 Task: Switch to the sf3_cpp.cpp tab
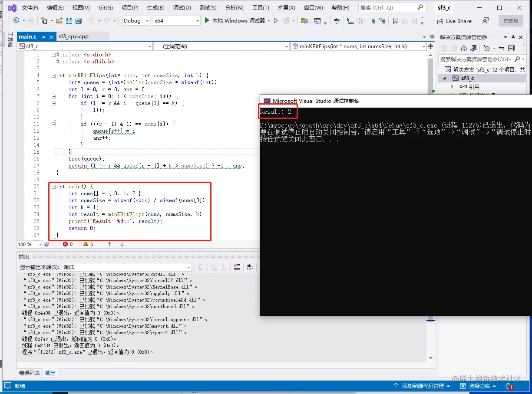pyautogui.click(x=73, y=36)
